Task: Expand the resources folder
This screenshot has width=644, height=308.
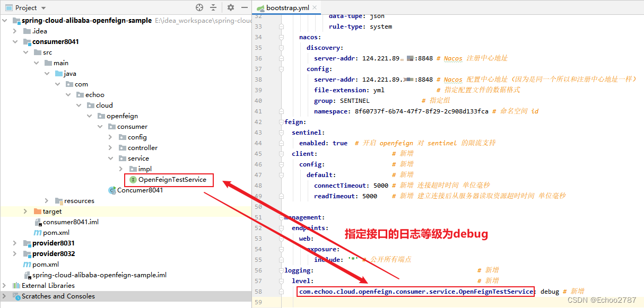Action: pos(47,201)
